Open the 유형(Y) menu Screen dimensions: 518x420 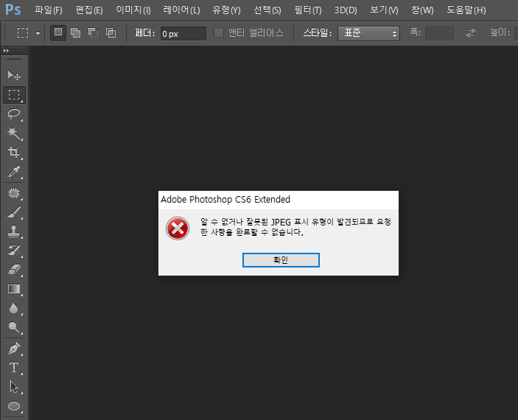point(226,10)
